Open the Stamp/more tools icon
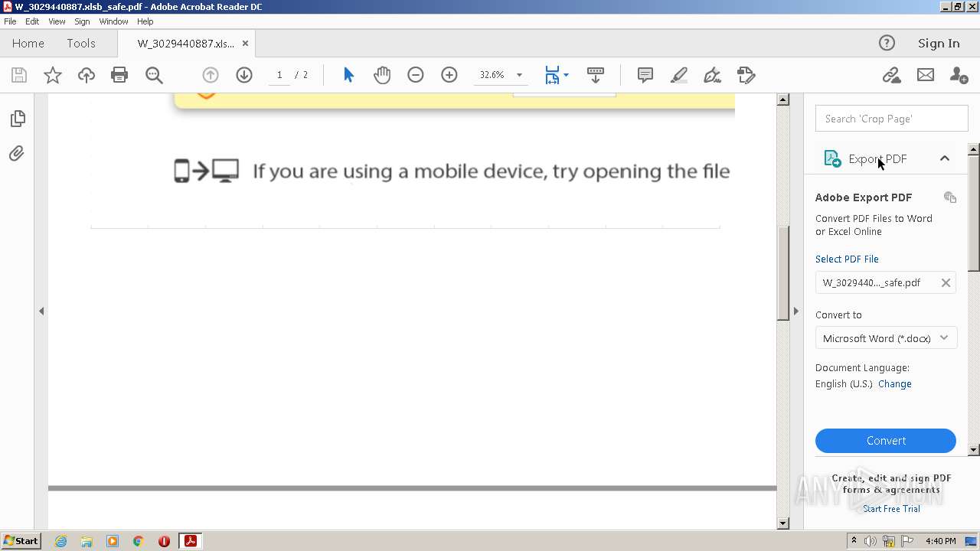 coord(746,75)
